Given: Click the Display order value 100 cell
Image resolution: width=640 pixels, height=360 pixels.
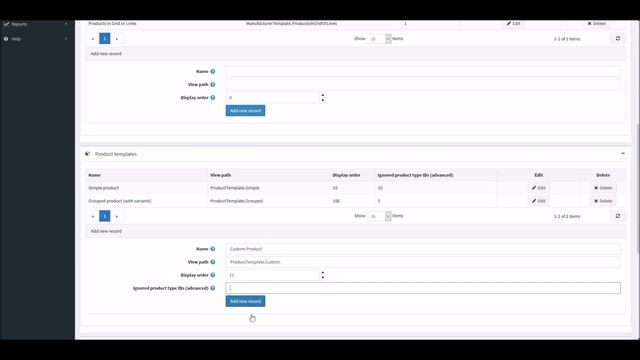Looking at the screenshot, I should click(336, 201).
